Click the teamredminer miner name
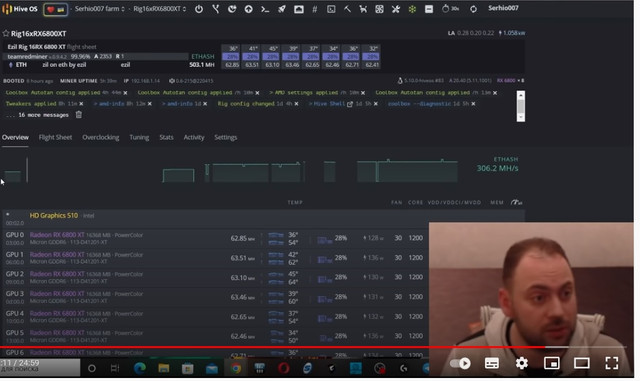Screen dimensions: 640x381 coord(27,56)
